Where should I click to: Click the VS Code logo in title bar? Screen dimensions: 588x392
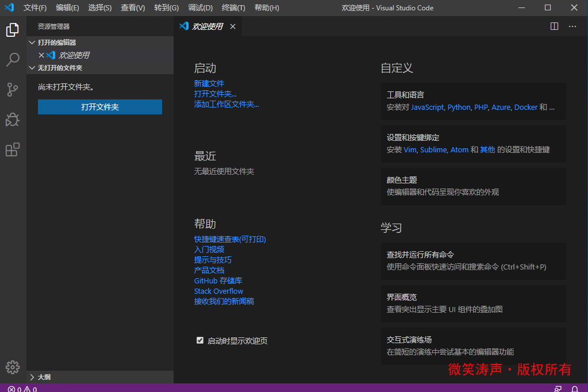point(9,7)
